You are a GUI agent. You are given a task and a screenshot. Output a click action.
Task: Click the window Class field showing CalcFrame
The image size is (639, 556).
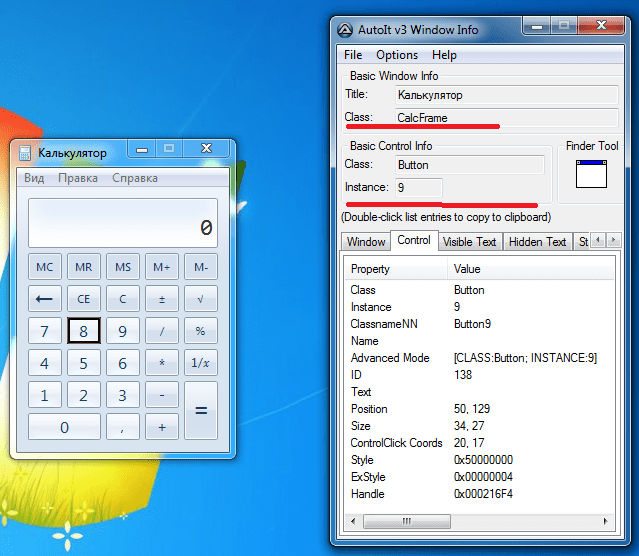(x=507, y=118)
